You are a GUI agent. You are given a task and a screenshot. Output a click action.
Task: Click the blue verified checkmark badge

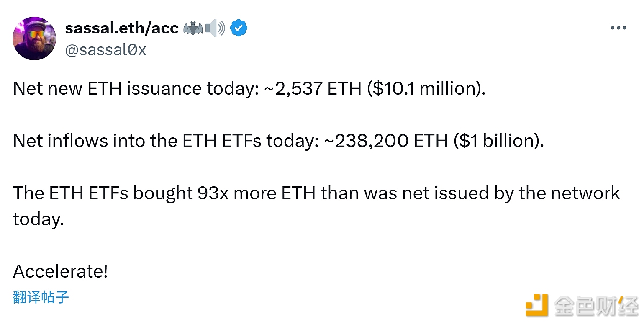tap(239, 28)
